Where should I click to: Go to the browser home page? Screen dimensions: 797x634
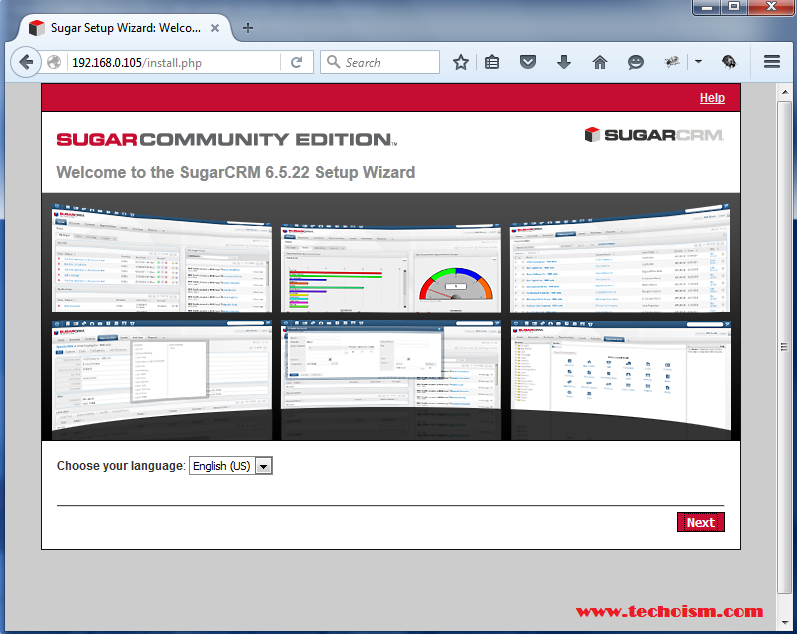[x=600, y=63]
